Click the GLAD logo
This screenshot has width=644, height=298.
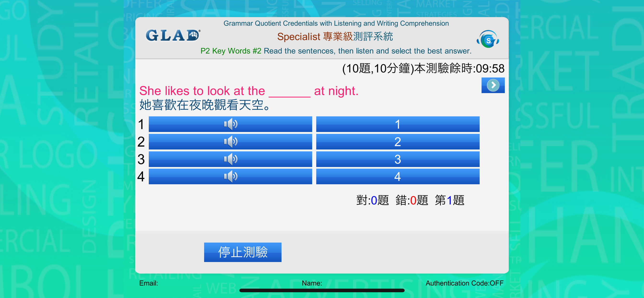[173, 35]
